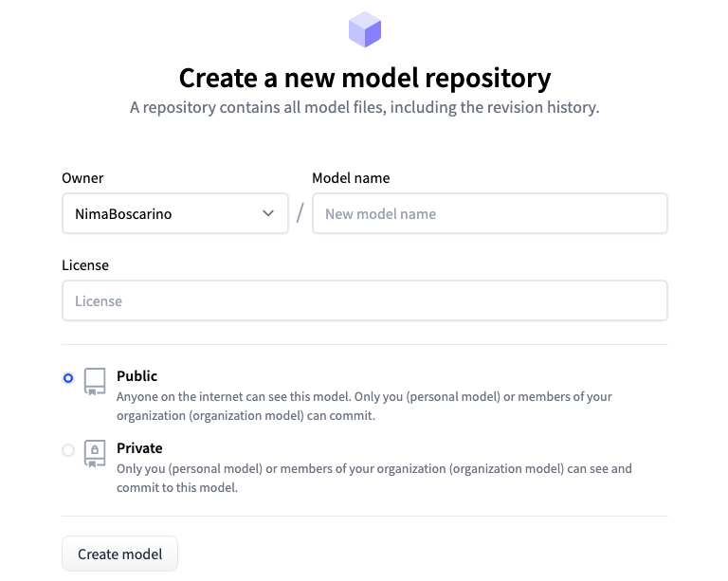Screen dimensions: 728x581
Task: Click the License field label
Action: click(x=85, y=265)
